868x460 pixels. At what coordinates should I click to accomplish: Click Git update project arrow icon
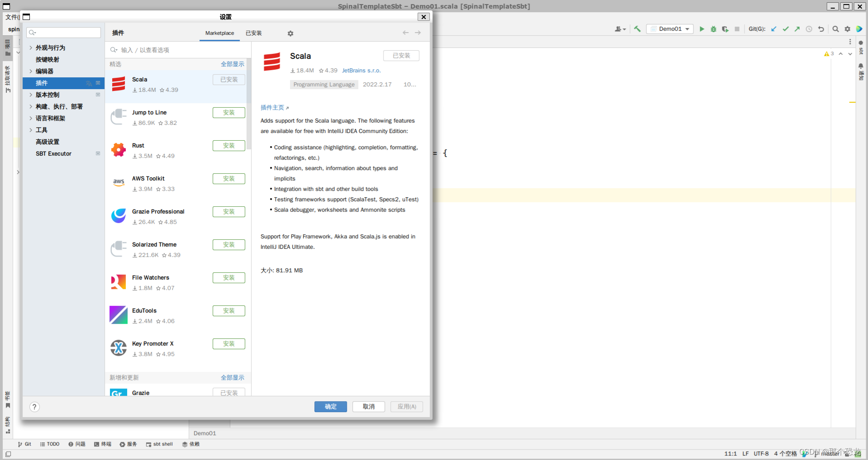(x=774, y=29)
